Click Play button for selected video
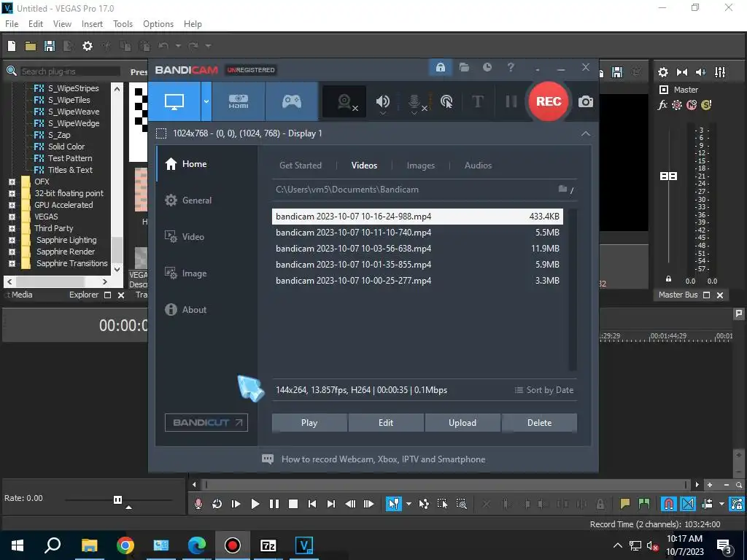 tap(309, 423)
